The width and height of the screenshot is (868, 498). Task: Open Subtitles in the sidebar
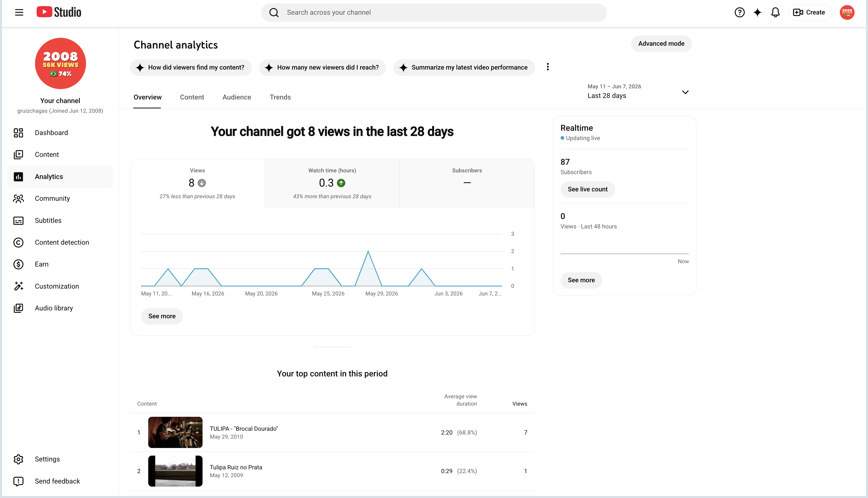coord(60,221)
